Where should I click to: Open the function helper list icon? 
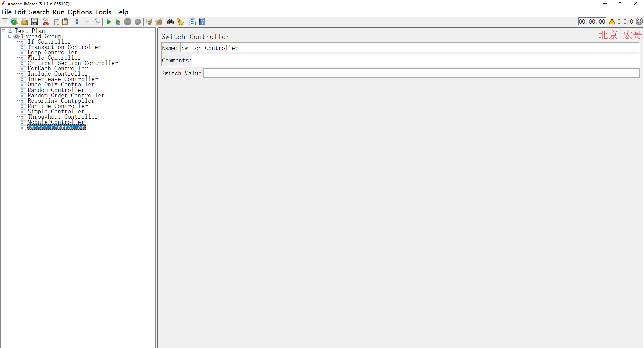192,22
